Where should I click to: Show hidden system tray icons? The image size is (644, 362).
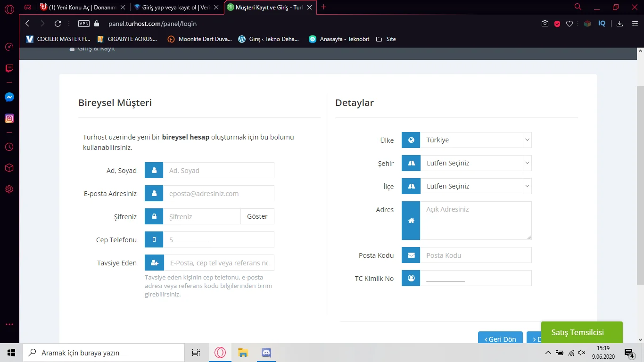[x=548, y=353]
